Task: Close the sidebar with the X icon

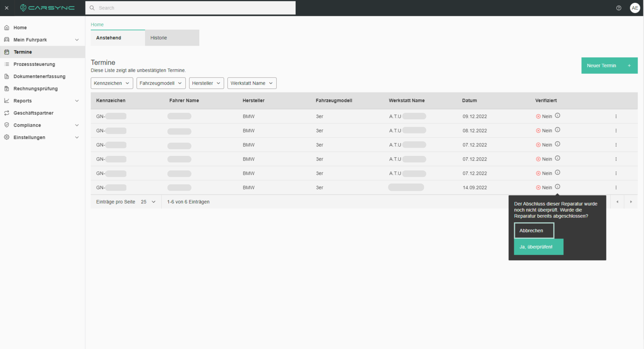Action: pos(7,8)
